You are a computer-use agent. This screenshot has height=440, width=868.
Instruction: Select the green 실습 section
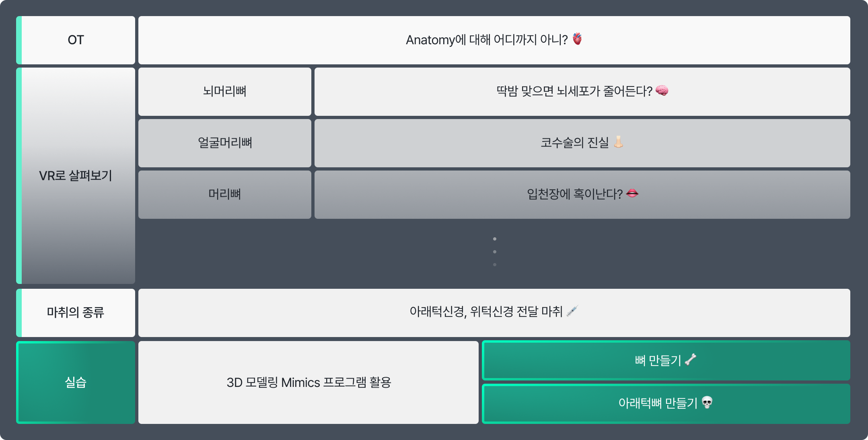point(76,382)
